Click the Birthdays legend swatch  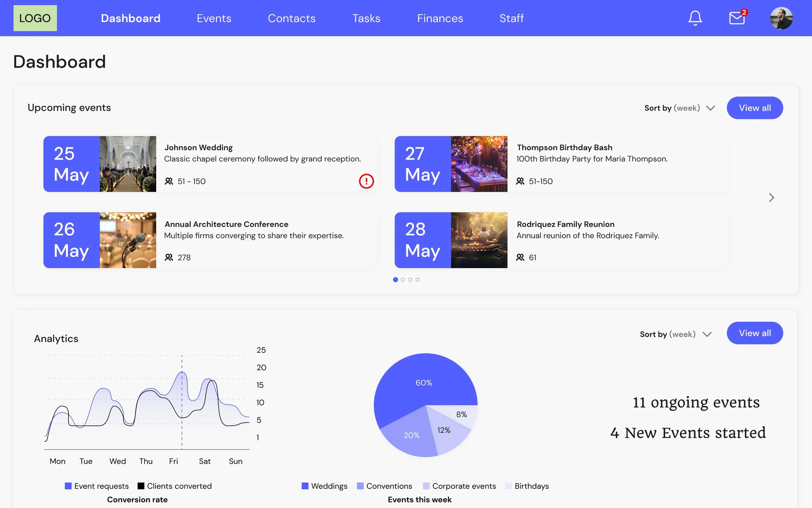(508, 486)
